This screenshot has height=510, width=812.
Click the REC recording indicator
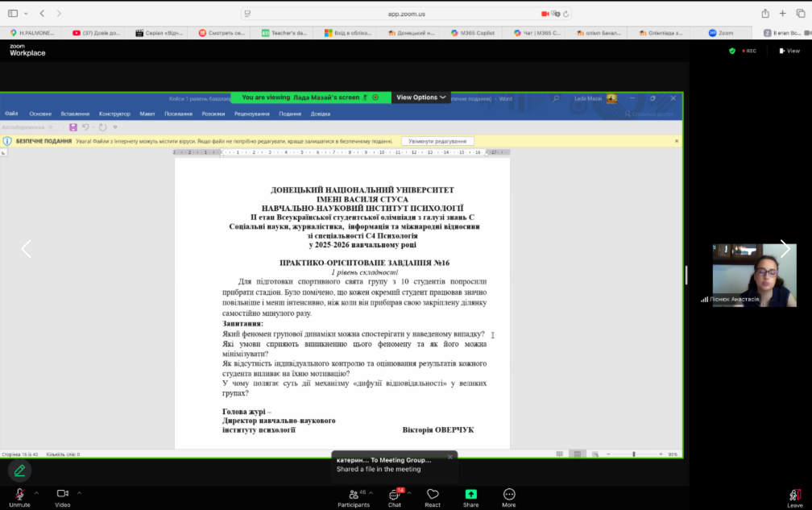pyautogui.click(x=749, y=51)
